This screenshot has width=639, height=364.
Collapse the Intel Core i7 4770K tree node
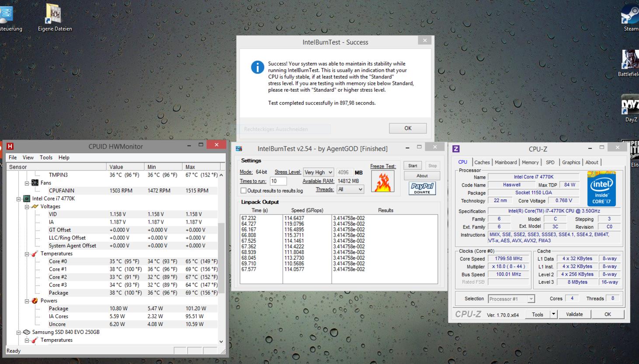click(18, 199)
